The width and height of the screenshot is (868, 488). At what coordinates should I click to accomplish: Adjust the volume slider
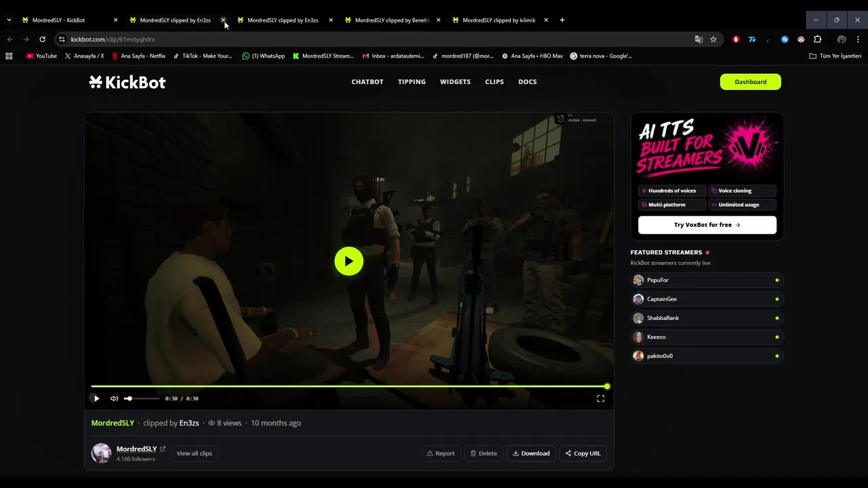tap(142, 399)
